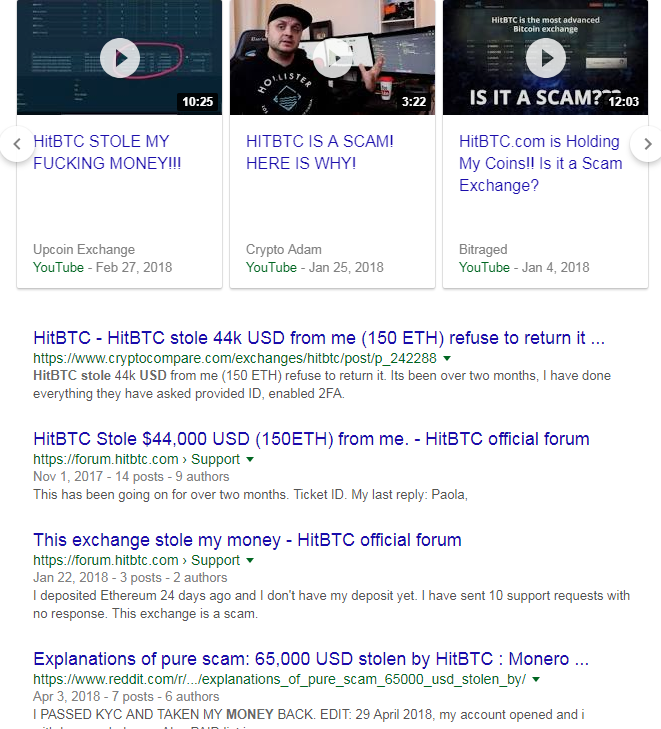Image resolution: width=661 pixels, height=729 pixels.
Task: Click the reddit.com green URL text
Action: coord(279,679)
